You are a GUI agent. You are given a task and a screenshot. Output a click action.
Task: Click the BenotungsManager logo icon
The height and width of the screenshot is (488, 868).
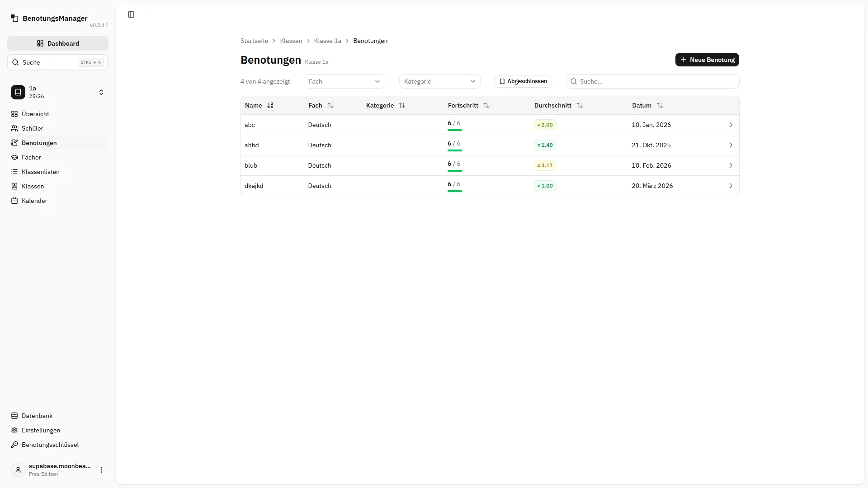14,18
